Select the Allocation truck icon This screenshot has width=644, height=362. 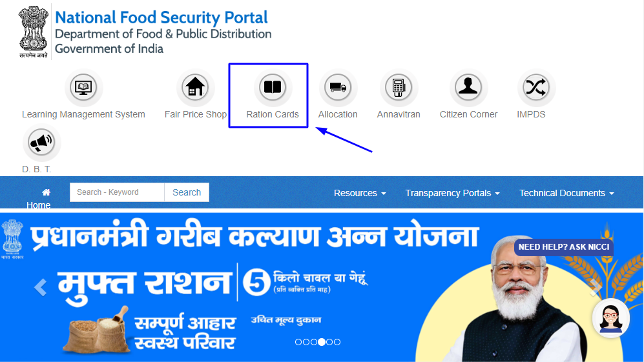338,87
